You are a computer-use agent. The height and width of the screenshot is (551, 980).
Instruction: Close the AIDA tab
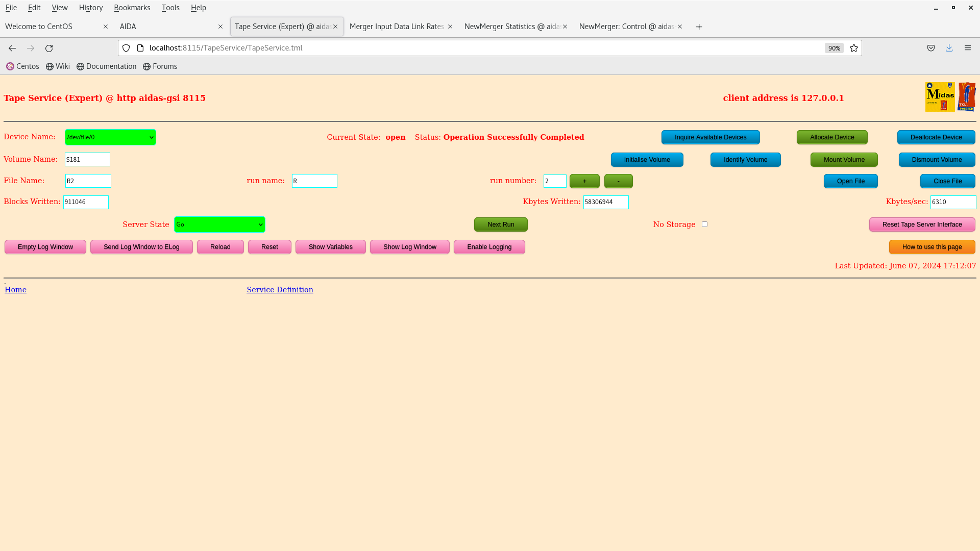220,27
